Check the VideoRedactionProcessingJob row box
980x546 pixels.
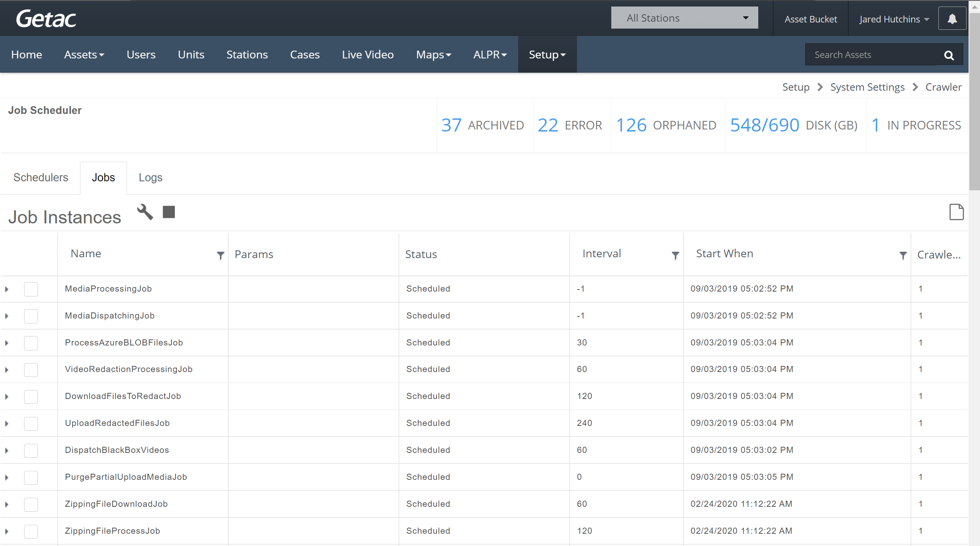coord(31,370)
